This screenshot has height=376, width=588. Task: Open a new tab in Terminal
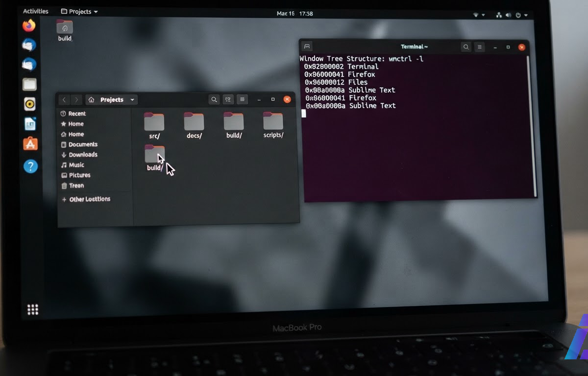click(307, 47)
